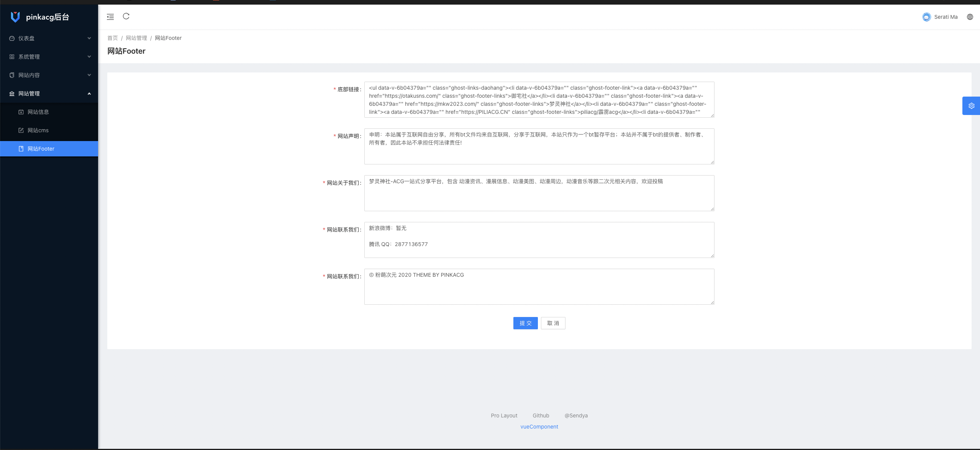Click the reload page icon

pyautogui.click(x=126, y=16)
